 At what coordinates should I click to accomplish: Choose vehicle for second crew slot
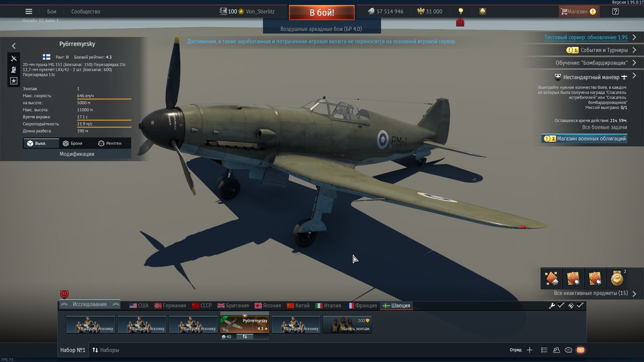(x=142, y=324)
